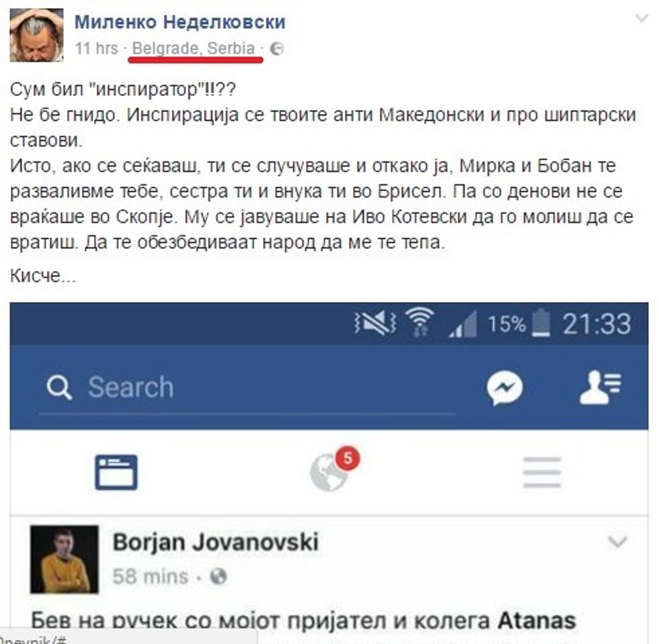This screenshot has height=644, width=659.
Task: Open the Messenger chat icon
Action: (505, 387)
